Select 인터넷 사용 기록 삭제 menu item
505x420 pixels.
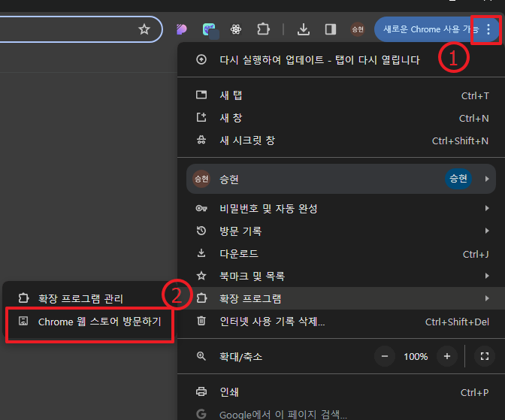(x=341, y=321)
